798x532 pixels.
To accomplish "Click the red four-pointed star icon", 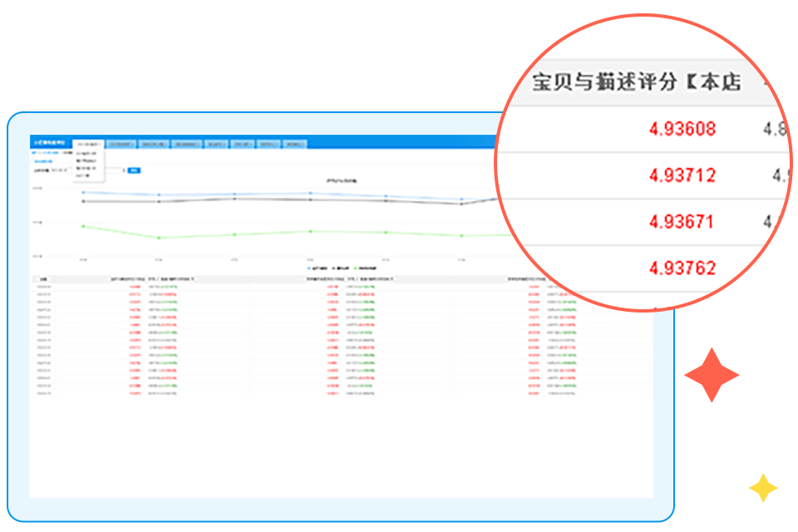I will click(x=712, y=376).
